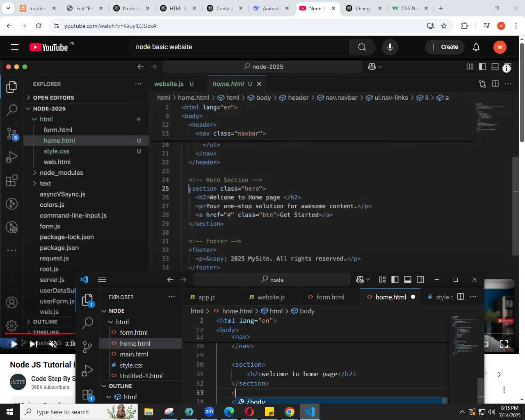Screen dimensions: 525x420
Task: Open the YouTube account avatar menu
Action: tap(500, 47)
